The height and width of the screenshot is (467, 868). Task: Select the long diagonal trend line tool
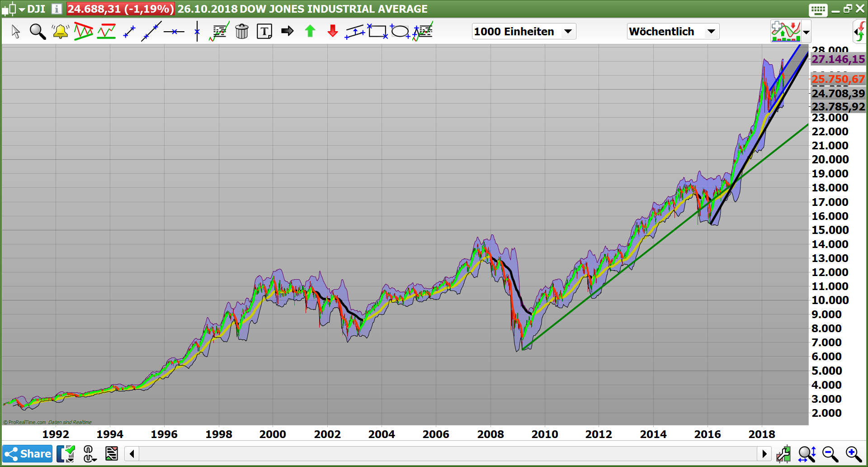pyautogui.click(x=151, y=31)
